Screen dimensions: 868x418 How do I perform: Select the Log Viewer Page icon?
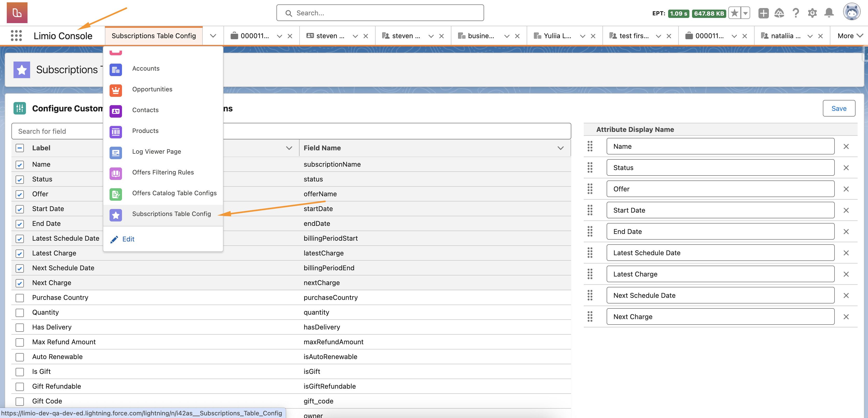point(116,153)
